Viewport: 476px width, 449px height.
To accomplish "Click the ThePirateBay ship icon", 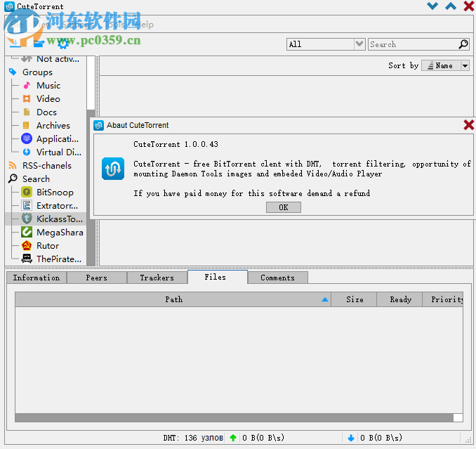I will (27, 259).
